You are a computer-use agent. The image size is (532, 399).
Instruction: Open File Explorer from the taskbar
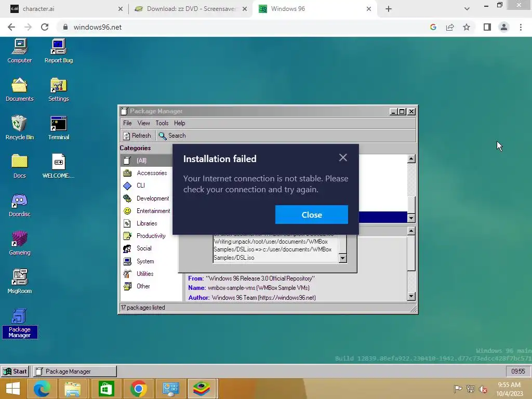click(73, 389)
